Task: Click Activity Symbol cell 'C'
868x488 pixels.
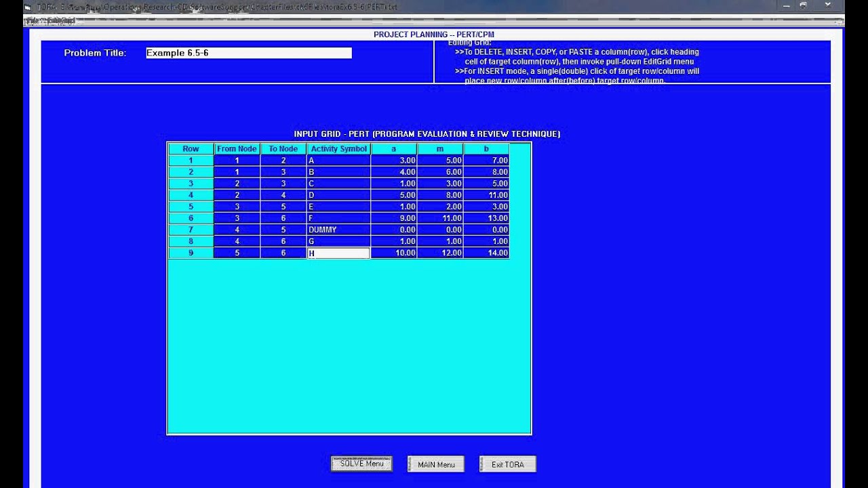Action: click(338, 184)
